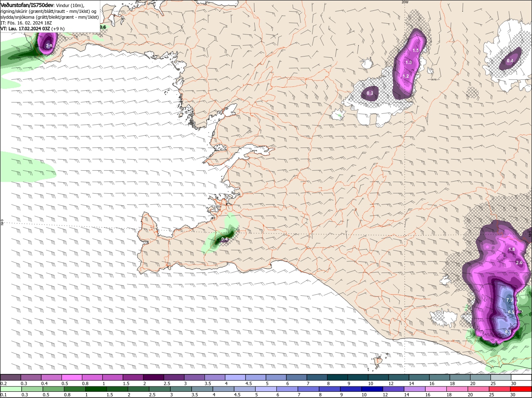Click the 30 label on the green scale

512,395
